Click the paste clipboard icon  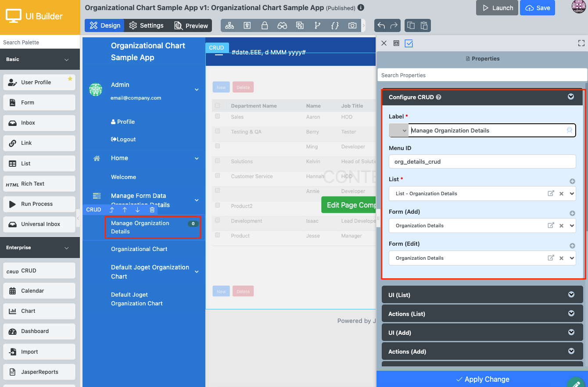pyautogui.click(x=424, y=25)
